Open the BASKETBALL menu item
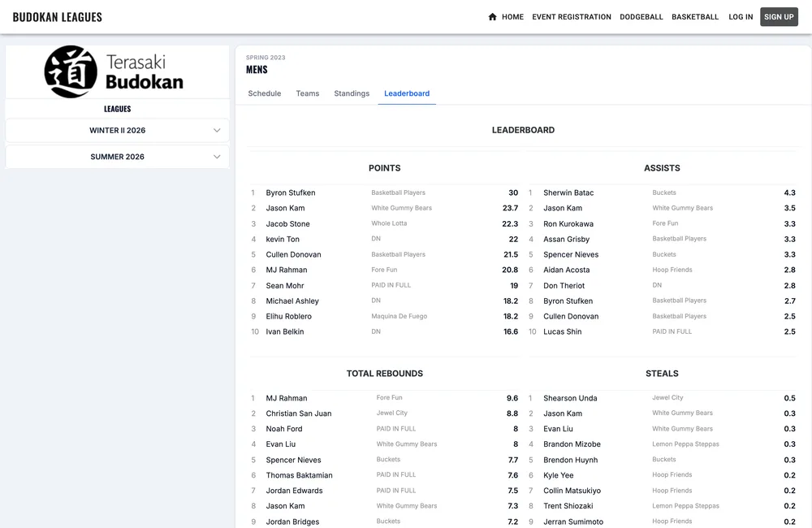This screenshot has height=528, width=812. [695, 16]
